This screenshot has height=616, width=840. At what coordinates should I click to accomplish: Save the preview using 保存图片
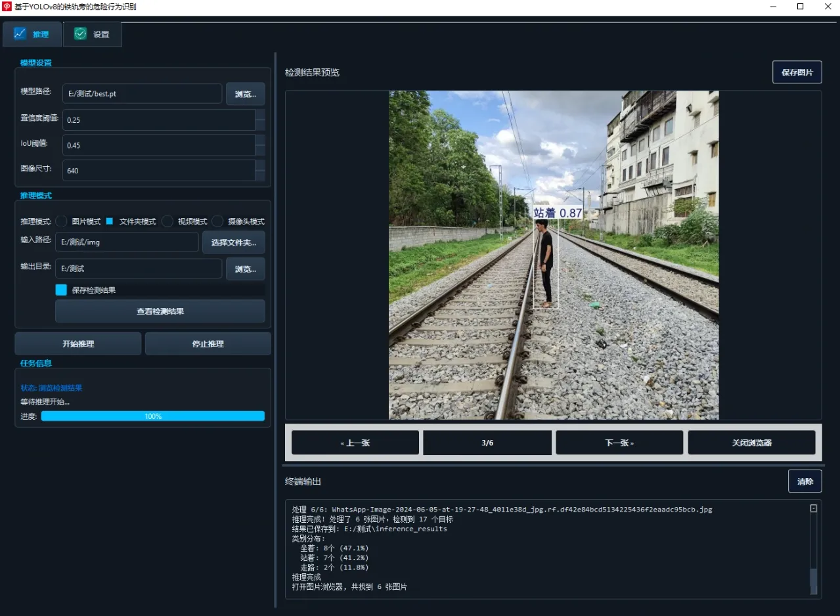pos(797,72)
